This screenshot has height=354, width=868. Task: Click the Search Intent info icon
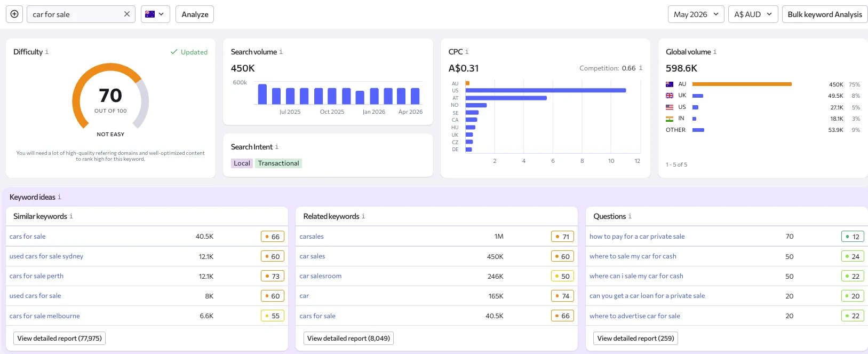[277, 147]
